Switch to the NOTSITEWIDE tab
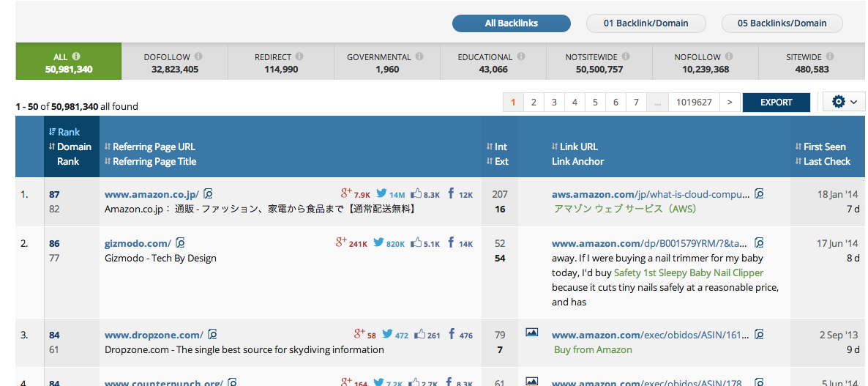Image resolution: width=868 pixels, height=386 pixels. click(x=599, y=62)
